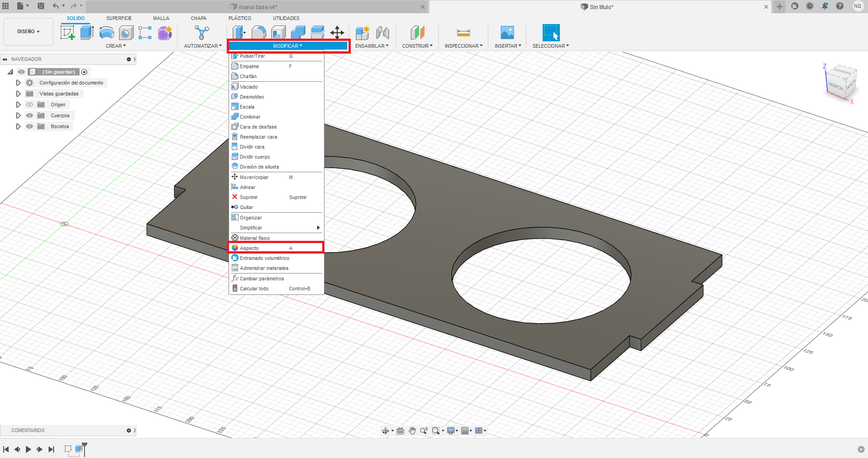Choose Dividir cuerpo menu entry
Screen dimensions: 868x458
(276, 157)
